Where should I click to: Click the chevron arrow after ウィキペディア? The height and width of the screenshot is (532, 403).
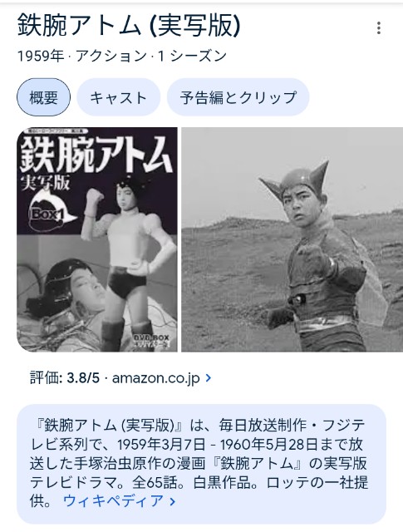172,501
